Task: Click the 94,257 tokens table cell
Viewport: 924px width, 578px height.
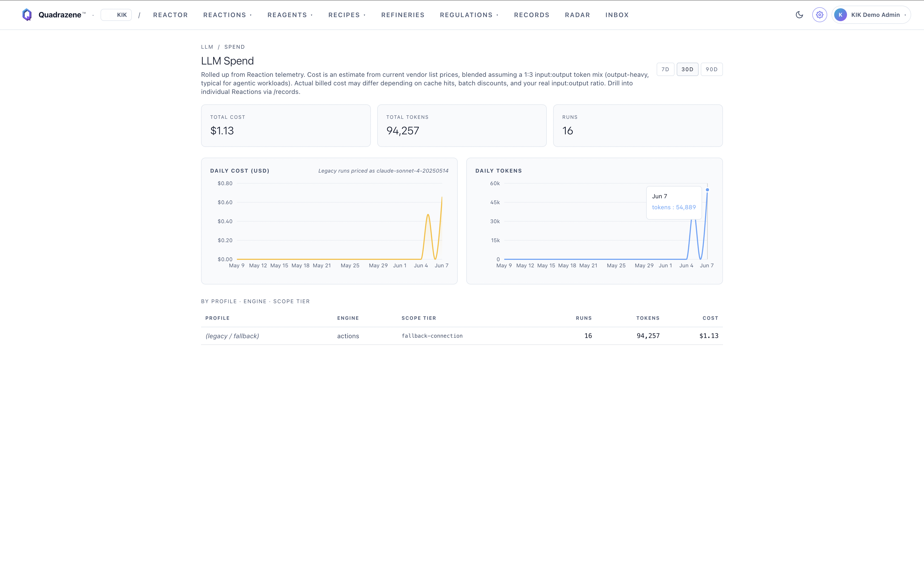Action: (x=648, y=336)
